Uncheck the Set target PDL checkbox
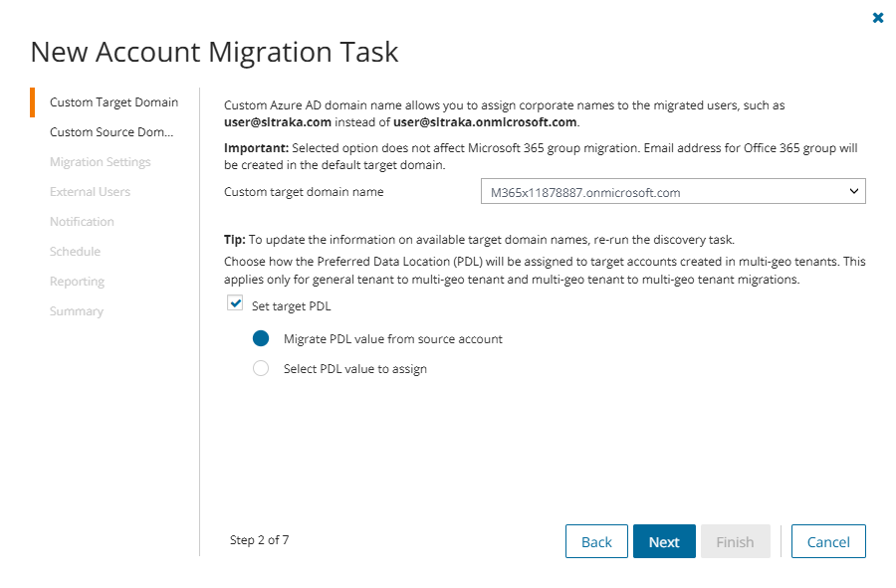Screen dimensions: 896x588 point(236,304)
